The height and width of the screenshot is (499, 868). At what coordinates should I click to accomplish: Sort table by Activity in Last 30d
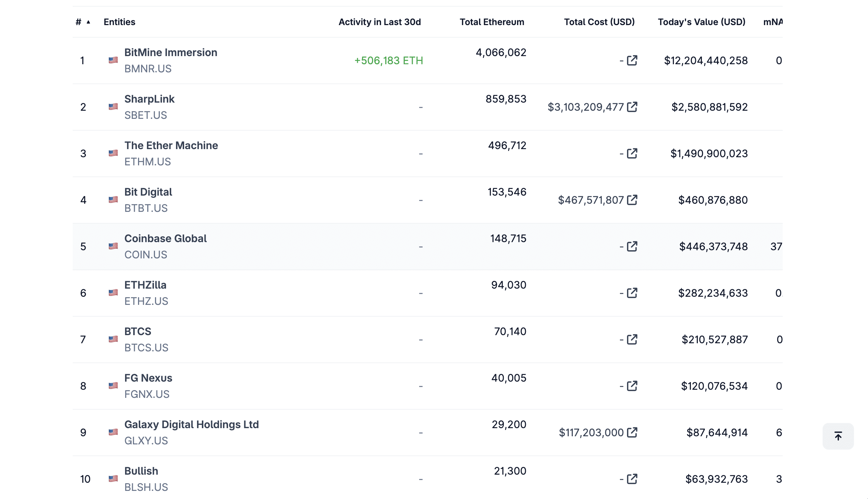pyautogui.click(x=379, y=22)
